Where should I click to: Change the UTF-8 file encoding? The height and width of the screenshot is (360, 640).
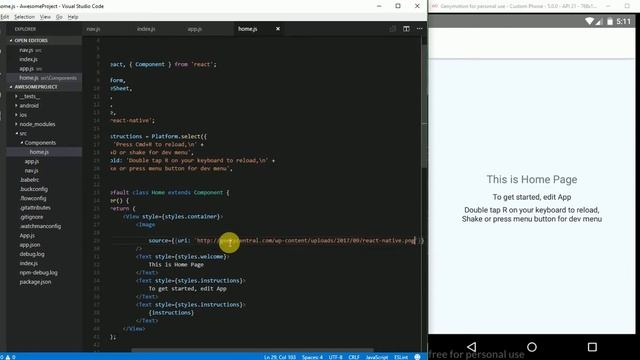point(336,357)
